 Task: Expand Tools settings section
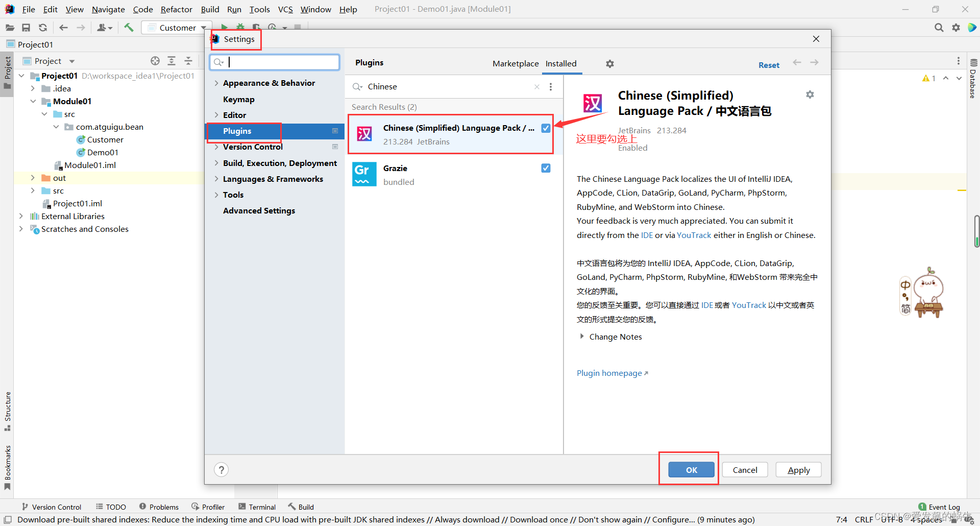(x=216, y=195)
